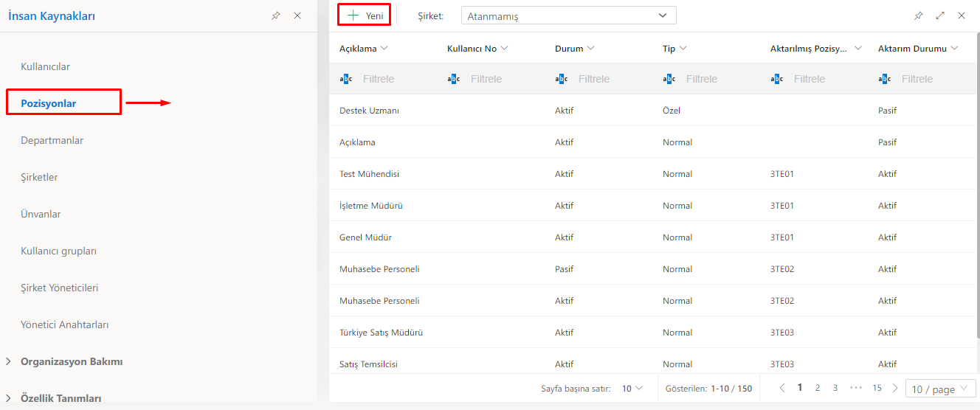Viewport: 980px width, 410px height.
Task: Open the Departmanlar menu item
Action: (x=52, y=140)
